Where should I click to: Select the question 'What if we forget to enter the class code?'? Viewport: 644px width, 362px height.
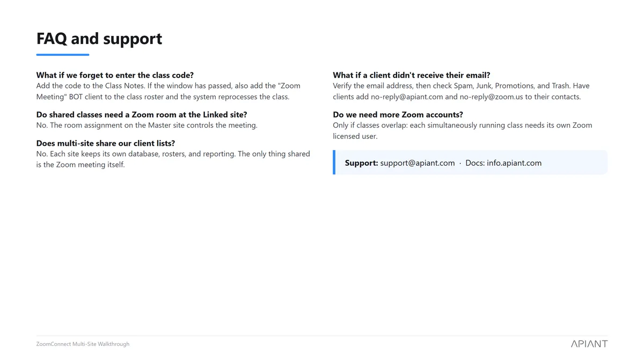(x=115, y=75)
